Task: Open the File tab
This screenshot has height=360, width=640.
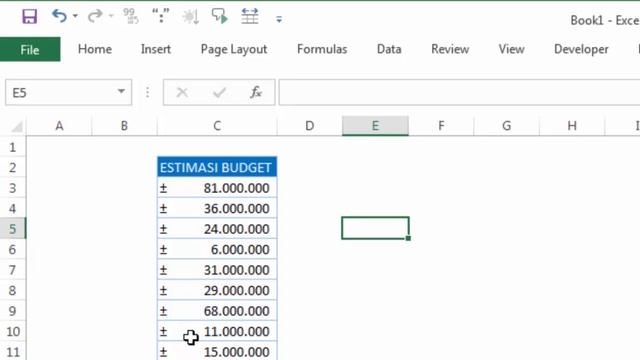Action: pyautogui.click(x=30, y=49)
